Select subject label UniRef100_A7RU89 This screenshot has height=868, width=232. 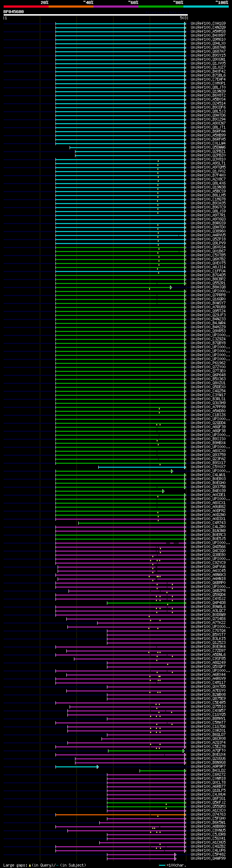click(x=208, y=307)
